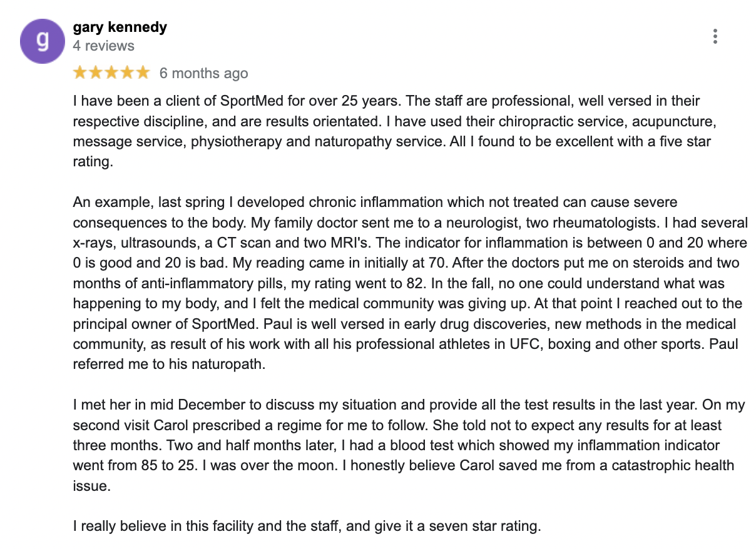View the reviewer's '4 reviews' count

103,46
